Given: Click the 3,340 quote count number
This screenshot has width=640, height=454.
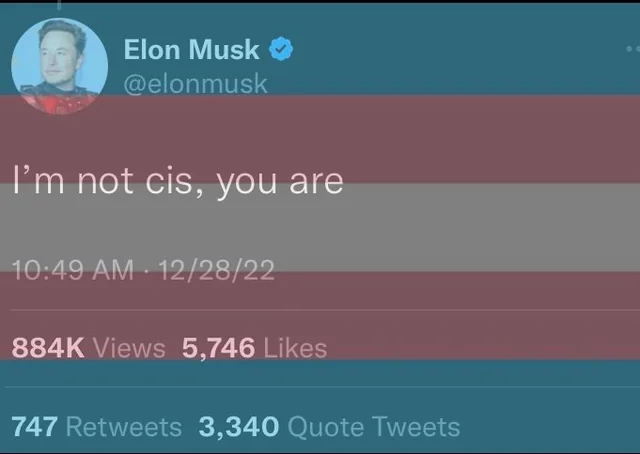Looking at the screenshot, I should click(x=238, y=427).
